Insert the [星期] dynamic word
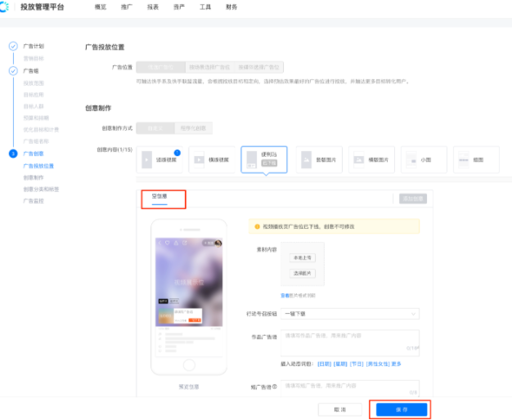 (340, 364)
